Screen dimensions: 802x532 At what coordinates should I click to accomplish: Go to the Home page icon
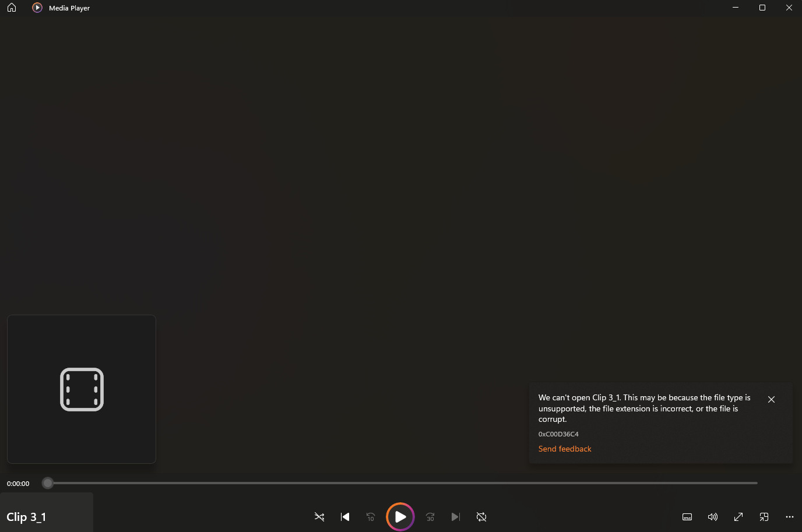tap(12, 8)
